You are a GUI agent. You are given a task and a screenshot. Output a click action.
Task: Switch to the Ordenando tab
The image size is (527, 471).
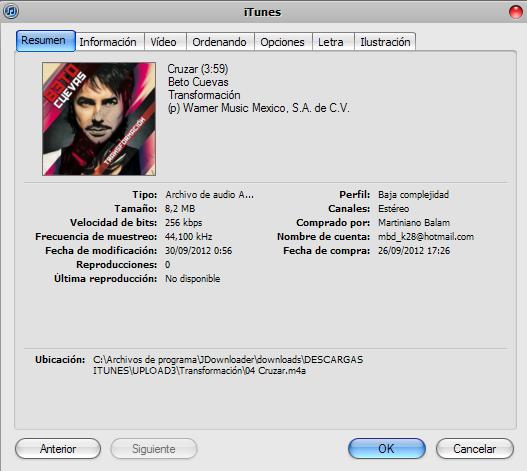tap(220, 42)
